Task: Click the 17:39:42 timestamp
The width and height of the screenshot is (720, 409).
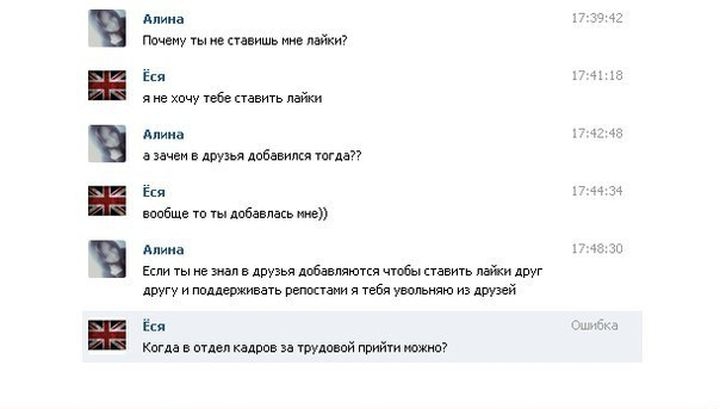Action: click(597, 18)
